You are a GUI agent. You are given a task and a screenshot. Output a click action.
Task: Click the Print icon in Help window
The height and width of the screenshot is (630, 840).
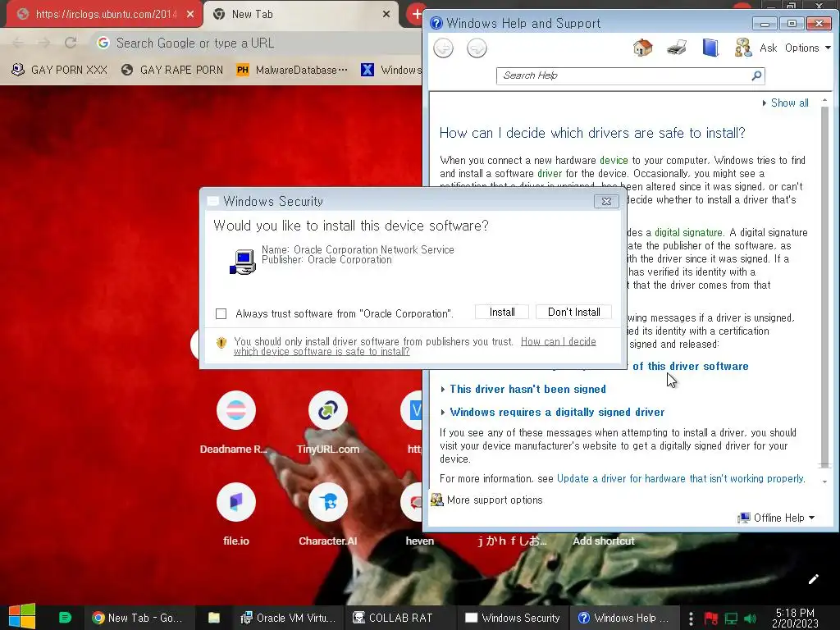(677, 48)
